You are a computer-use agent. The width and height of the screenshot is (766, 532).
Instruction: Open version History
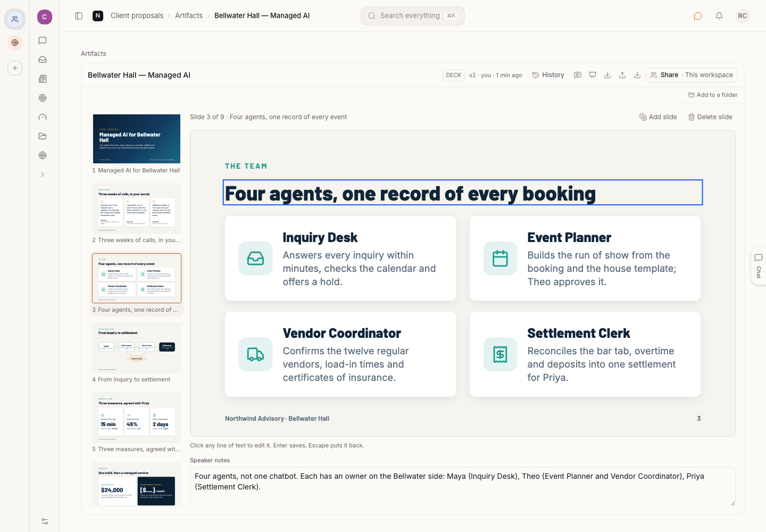point(548,75)
